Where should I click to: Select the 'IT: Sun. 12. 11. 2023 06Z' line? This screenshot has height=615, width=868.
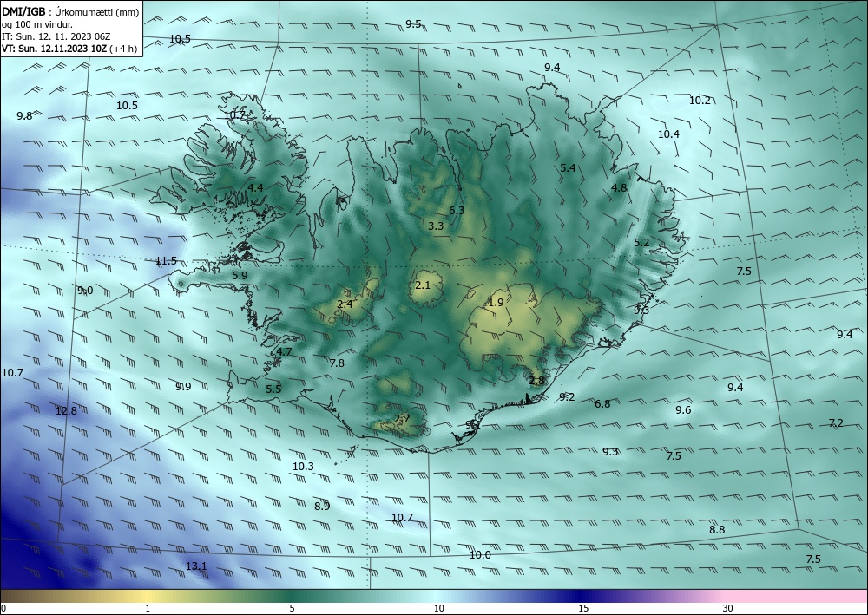(x=56, y=36)
